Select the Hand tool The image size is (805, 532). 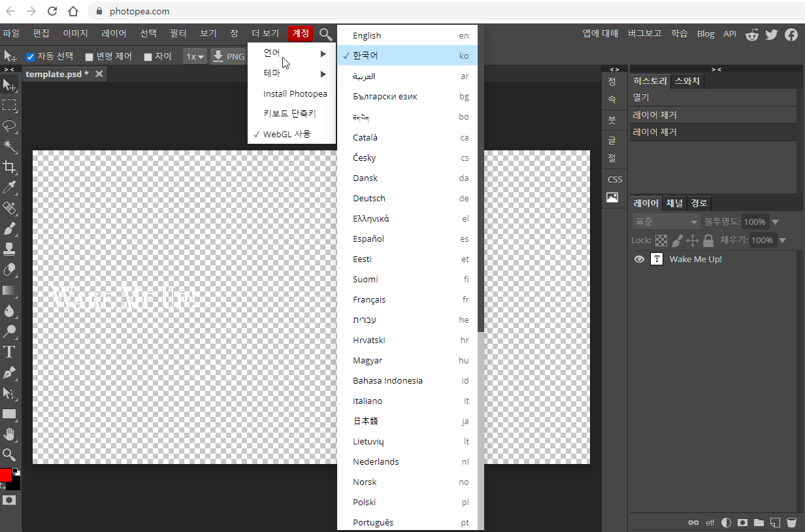9,434
